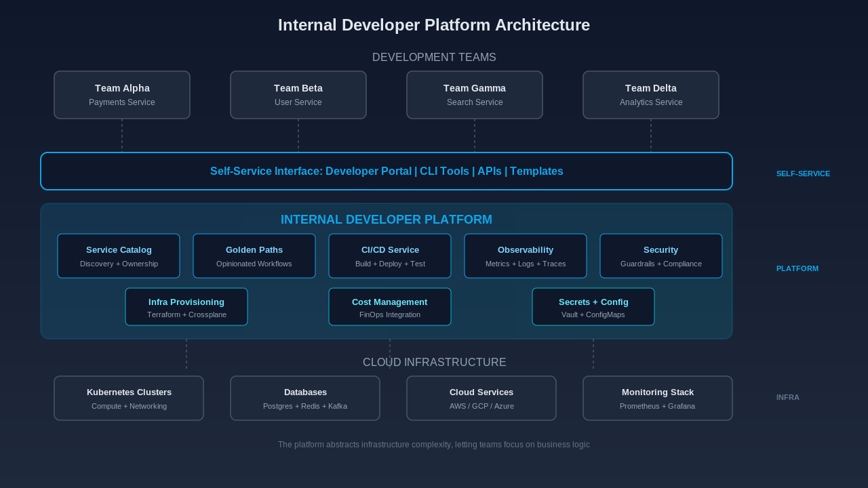Click the PLATFORM layer label

[797, 268]
